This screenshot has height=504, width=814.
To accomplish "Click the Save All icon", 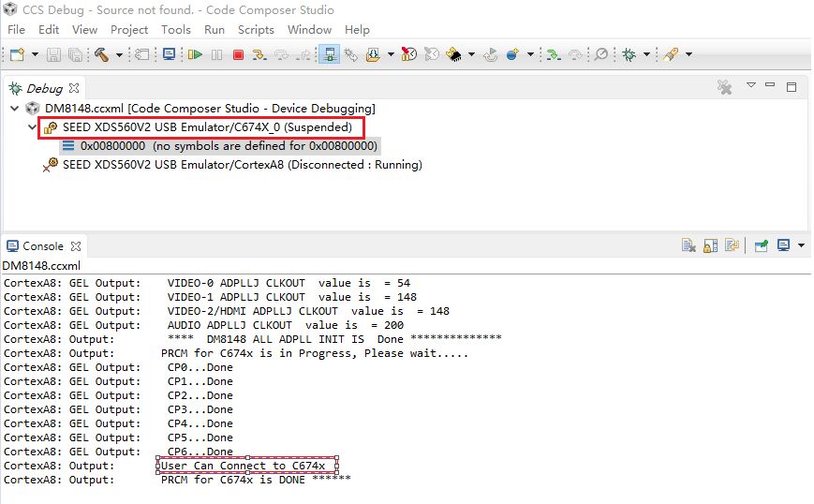I will (75, 54).
